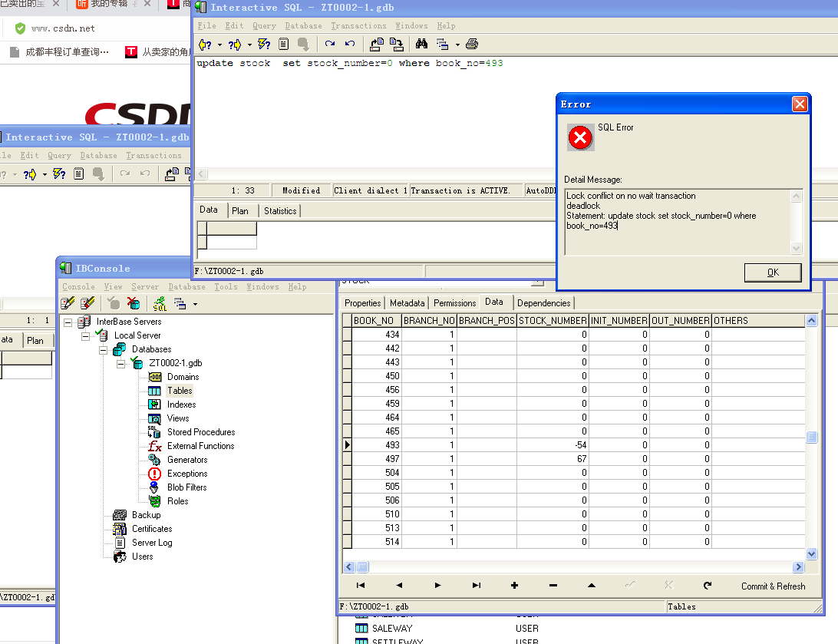
Task: Open Metadata tab of stock table
Action: [407, 303]
